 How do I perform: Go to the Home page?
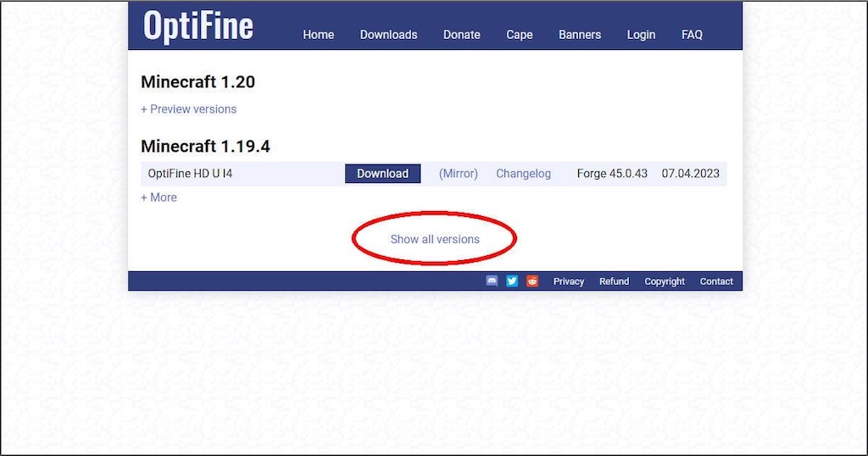coord(319,34)
